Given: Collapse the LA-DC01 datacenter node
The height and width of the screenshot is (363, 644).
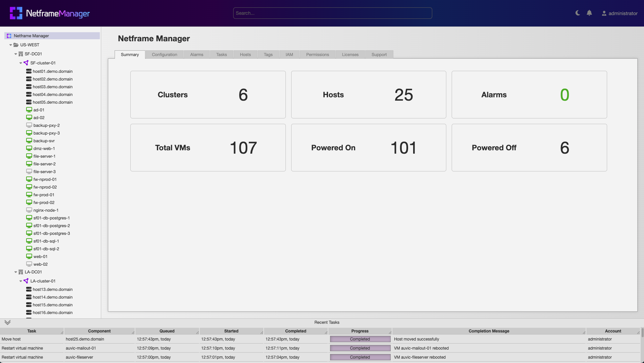Looking at the screenshot, I should [x=15, y=272].
